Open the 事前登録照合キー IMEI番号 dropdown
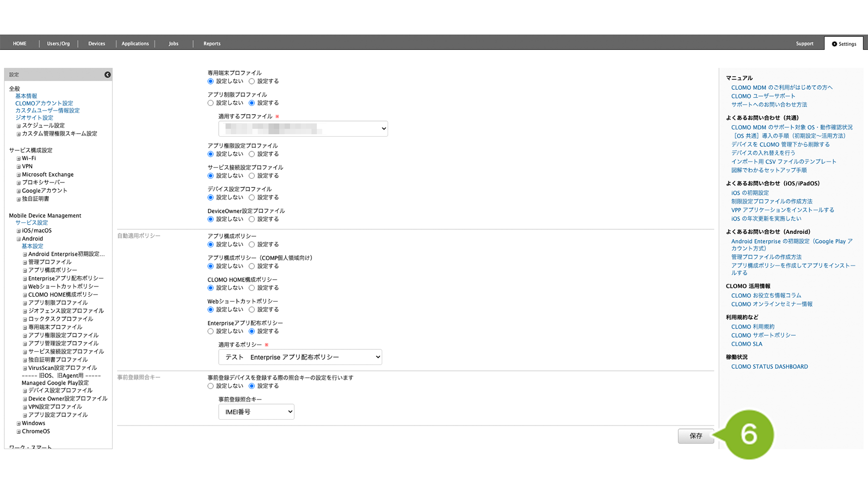Viewport: 868px width, 488px height. [256, 412]
